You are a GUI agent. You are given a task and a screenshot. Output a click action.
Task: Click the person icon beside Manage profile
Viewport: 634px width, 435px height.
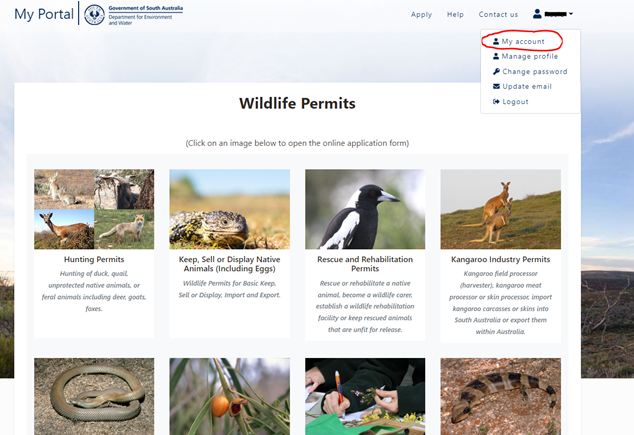click(495, 57)
